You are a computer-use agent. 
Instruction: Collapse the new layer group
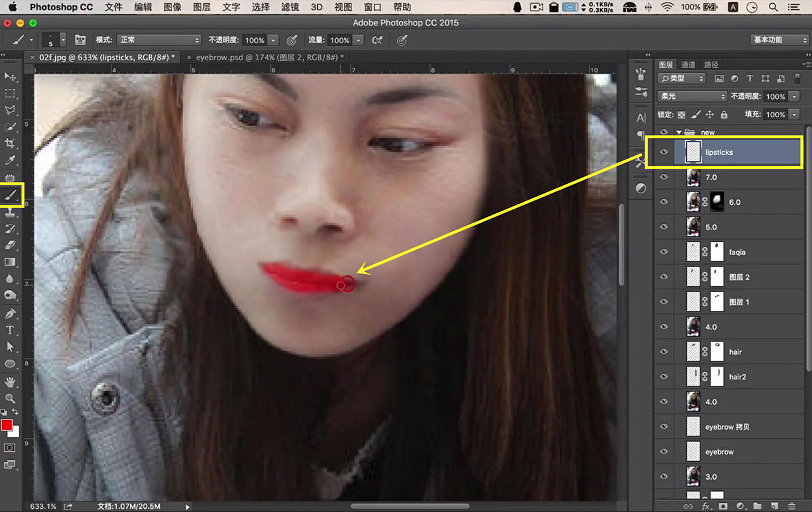click(679, 133)
